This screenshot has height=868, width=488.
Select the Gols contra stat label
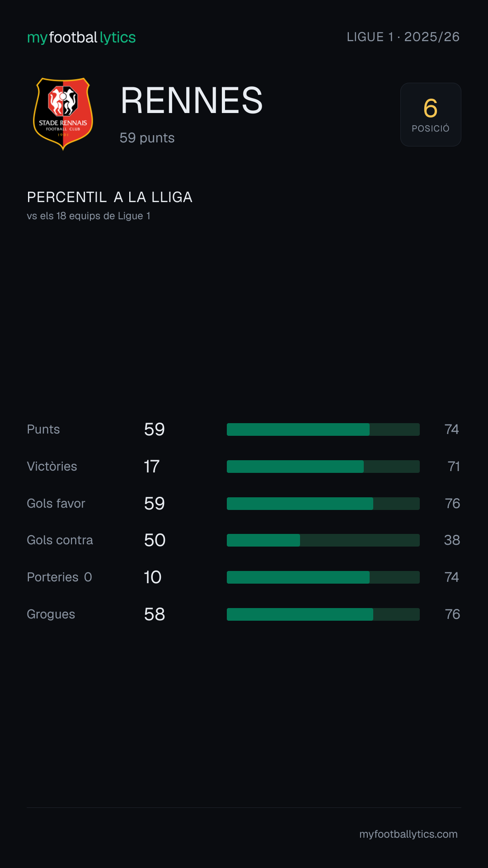(60, 540)
